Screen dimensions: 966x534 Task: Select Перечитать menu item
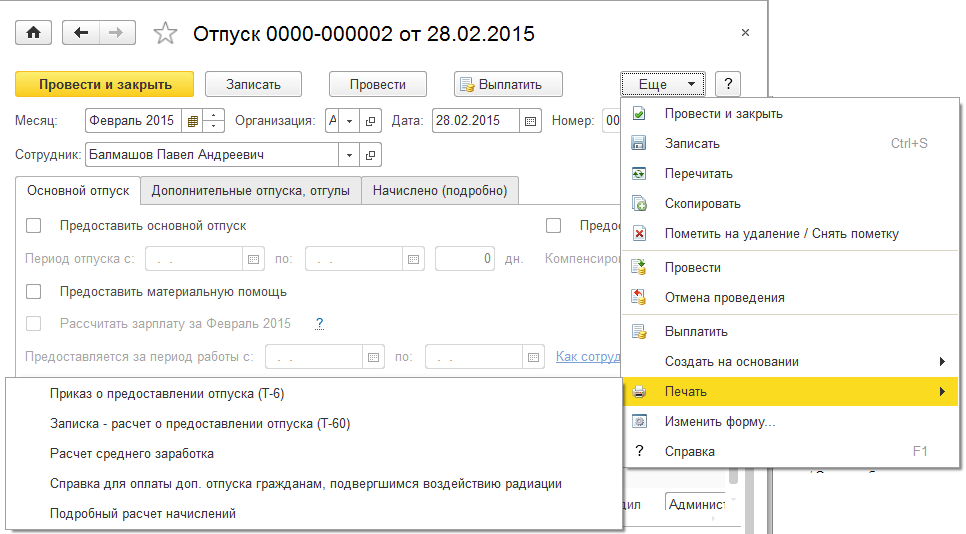(x=790, y=174)
